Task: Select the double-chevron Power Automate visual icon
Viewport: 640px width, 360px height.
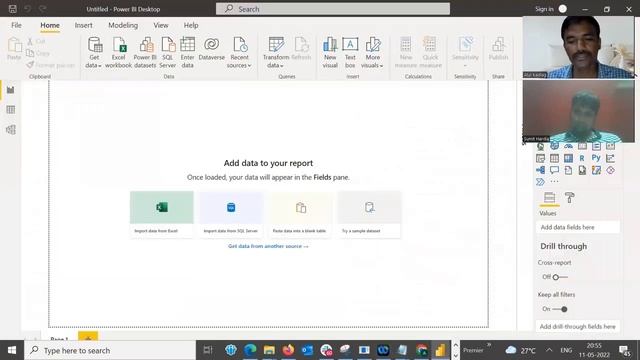Action: [540, 182]
